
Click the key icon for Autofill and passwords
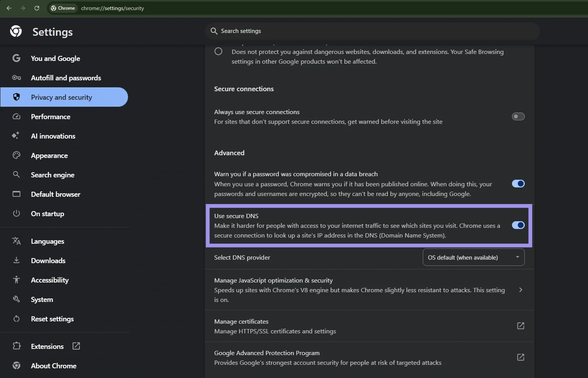click(x=16, y=78)
